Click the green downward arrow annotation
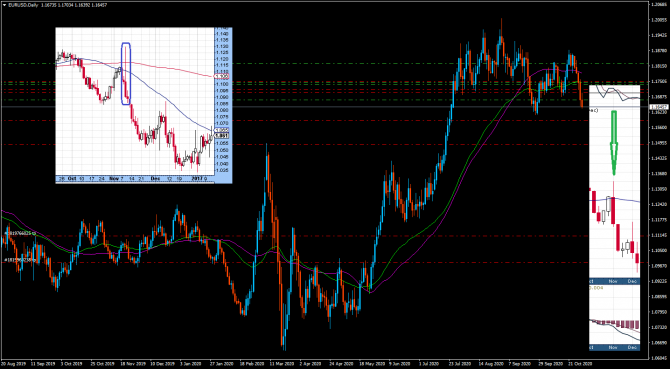The image size is (670, 369). [614, 143]
